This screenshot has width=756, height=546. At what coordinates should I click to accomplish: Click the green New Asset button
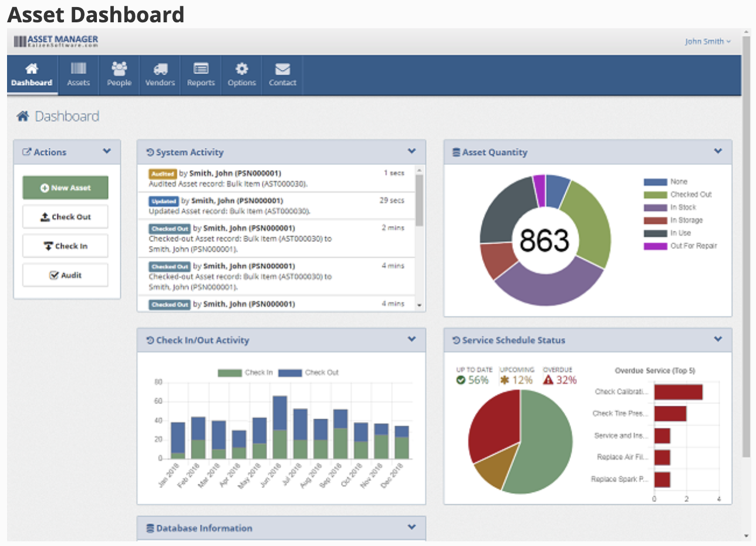click(x=66, y=188)
